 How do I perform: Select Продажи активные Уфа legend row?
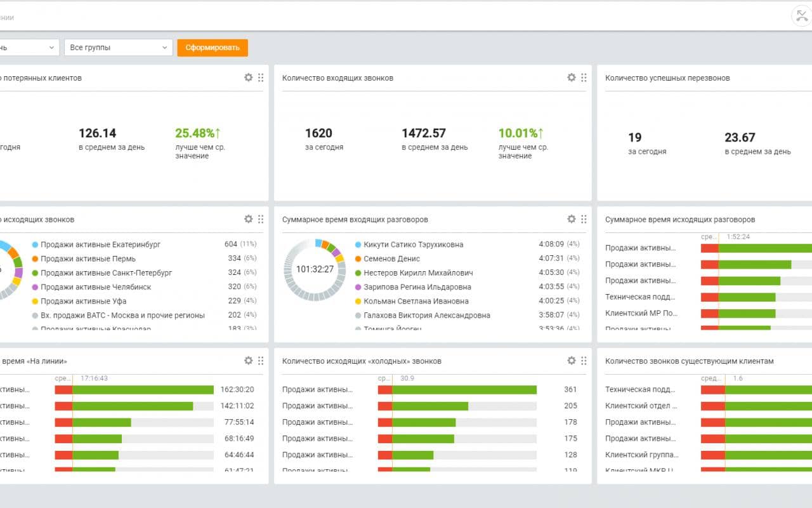coord(144,301)
